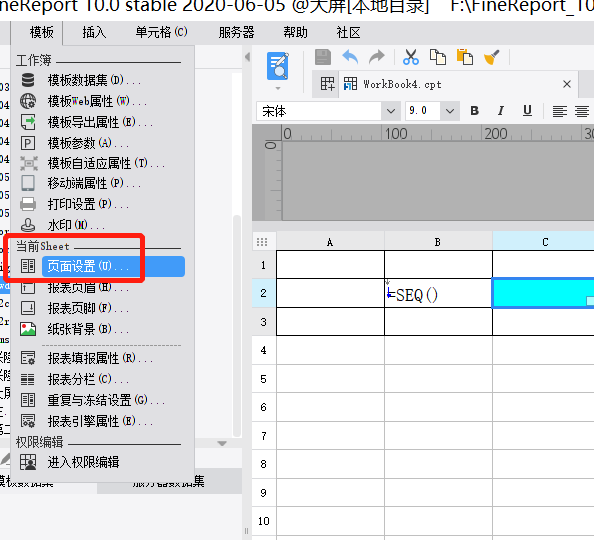The width and height of the screenshot is (594, 540).
Task: Open the 服务器 menu
Action: coord(236,33)
